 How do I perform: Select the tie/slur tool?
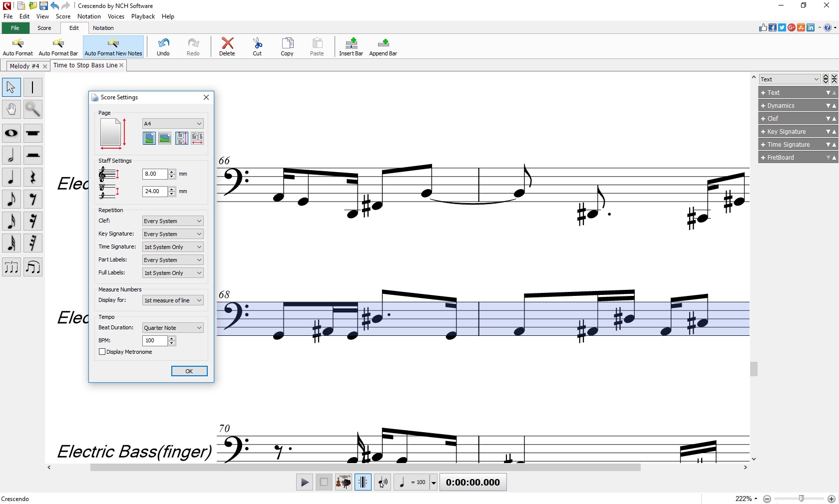click(33, 267)
